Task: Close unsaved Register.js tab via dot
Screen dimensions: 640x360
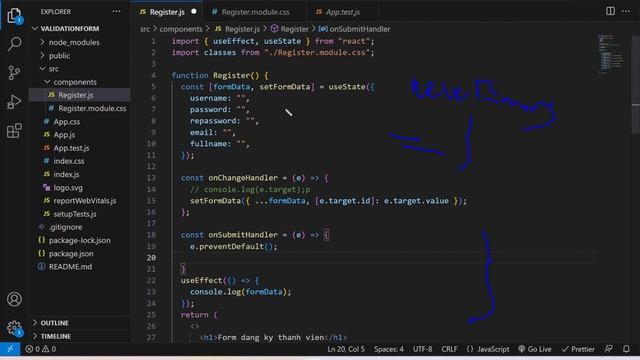Action: click(x=194, y=11)
